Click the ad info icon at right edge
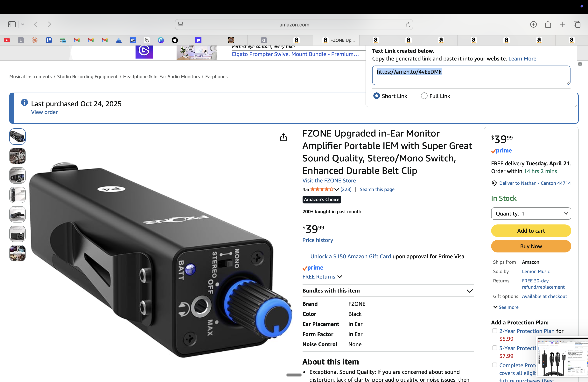588x382 pixels. click(x=580, y=64)
